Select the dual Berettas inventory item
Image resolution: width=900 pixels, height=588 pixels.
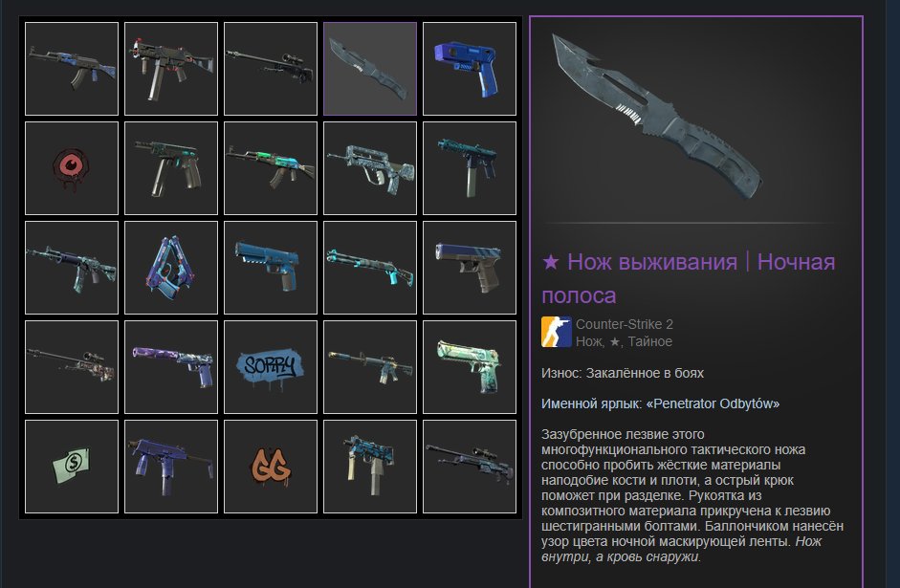coord(171,268)
